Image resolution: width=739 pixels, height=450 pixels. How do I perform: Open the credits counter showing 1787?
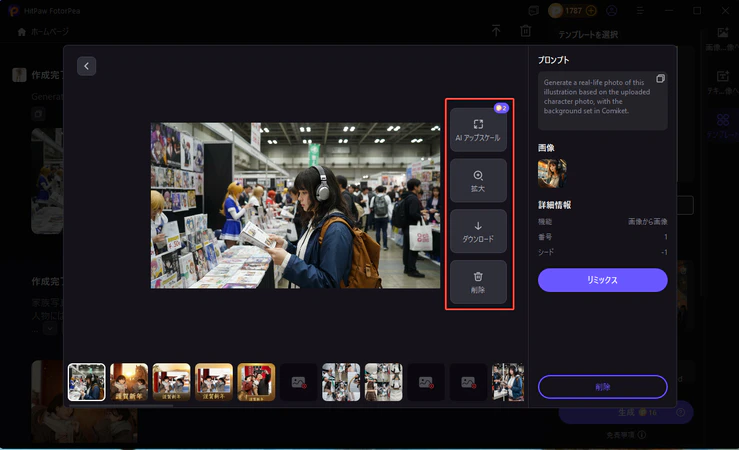(x=573, y=10)
